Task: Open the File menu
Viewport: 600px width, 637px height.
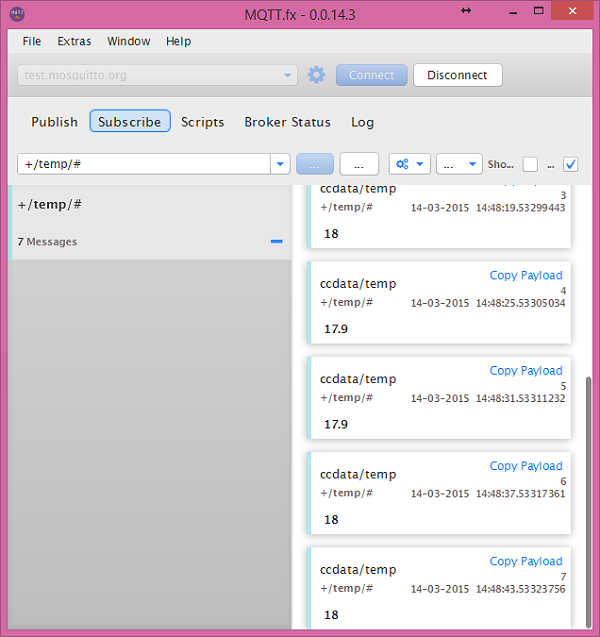Action: pyautogui.click(x=32, y=41)
